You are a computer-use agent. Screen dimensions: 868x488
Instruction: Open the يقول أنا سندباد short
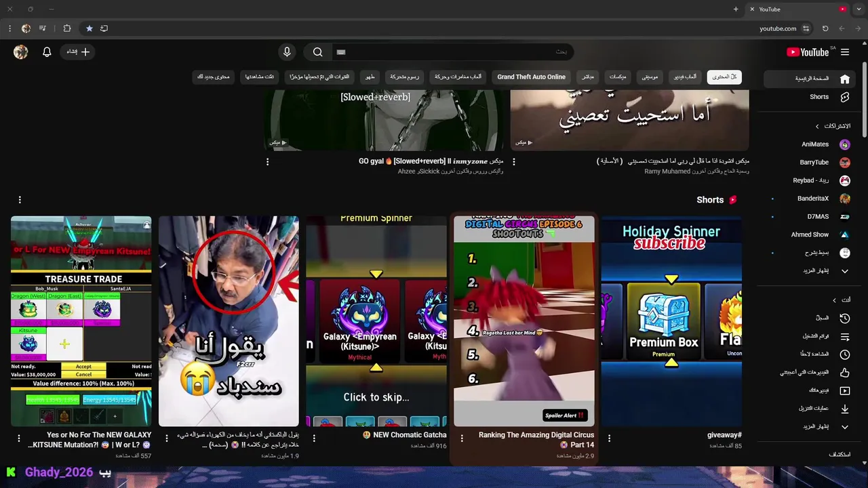click(229, 321)
